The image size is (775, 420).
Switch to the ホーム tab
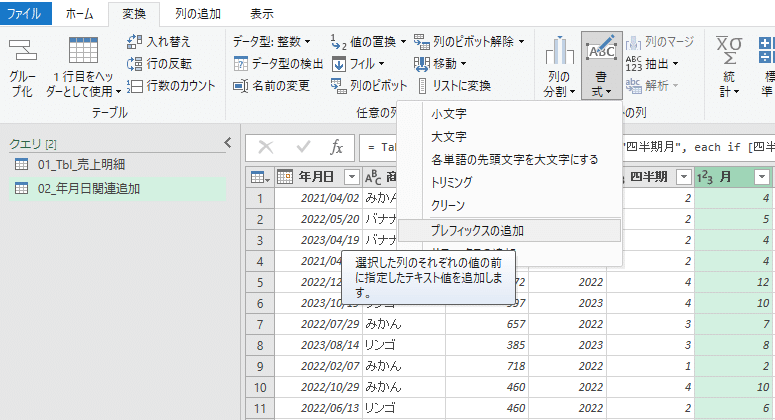coord(80,13)
